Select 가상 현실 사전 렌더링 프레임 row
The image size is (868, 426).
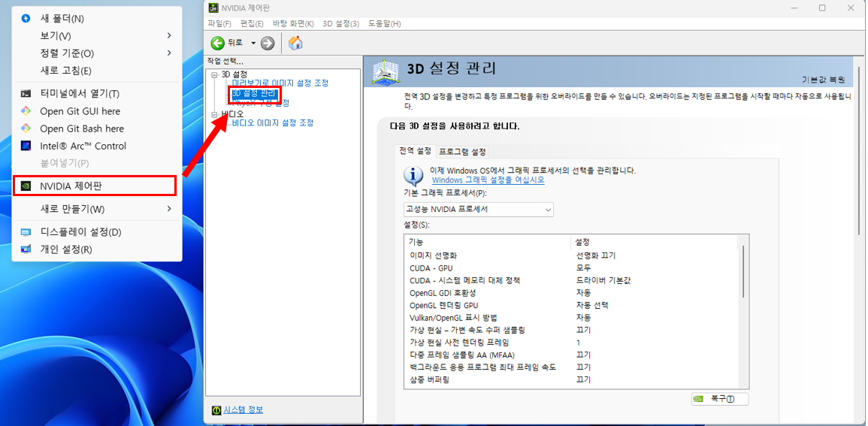tap(570, 343)
